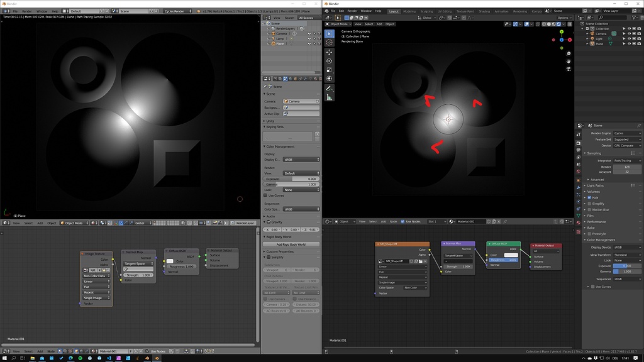
Task: Click Options button in right viewport header
Action: [564, 18]
